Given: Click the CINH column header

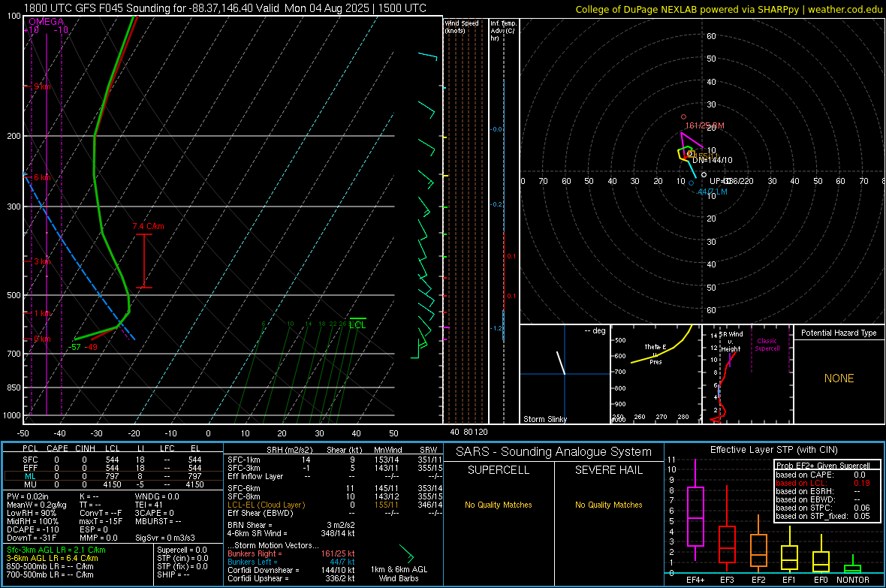Looking at the screenshot, I should coord(85,448).
